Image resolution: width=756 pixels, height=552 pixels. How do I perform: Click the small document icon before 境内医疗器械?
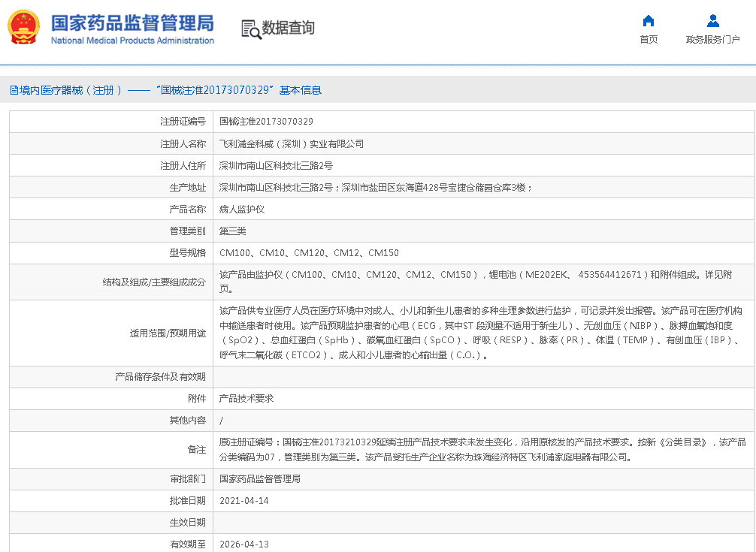(14, 90)
